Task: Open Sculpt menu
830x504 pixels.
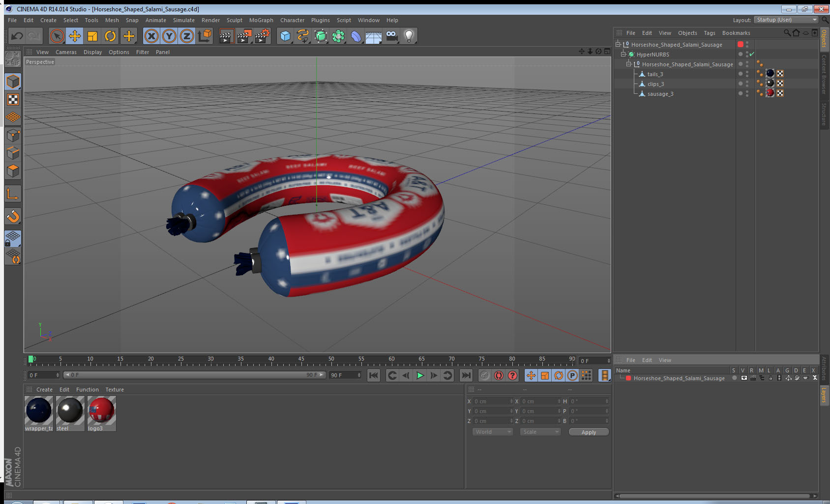Action: pos(235,20)
